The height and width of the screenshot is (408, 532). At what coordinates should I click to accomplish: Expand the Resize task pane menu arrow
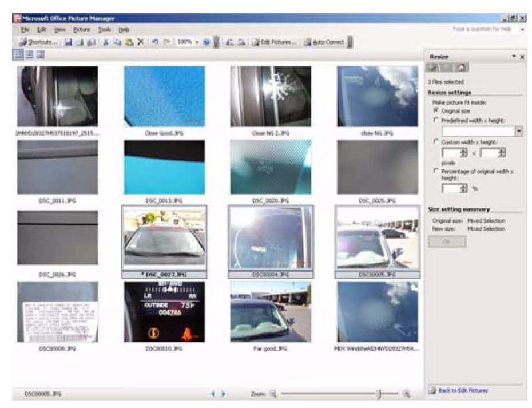click(x=514, y=57)
